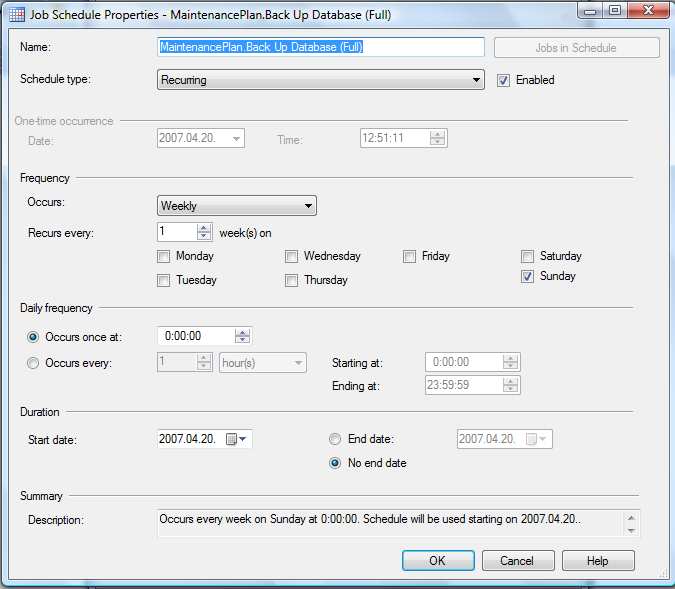Open the One-time occurrence Date dropdown
The width and height of the screenshot is (675, 589).
click(236, 139)
